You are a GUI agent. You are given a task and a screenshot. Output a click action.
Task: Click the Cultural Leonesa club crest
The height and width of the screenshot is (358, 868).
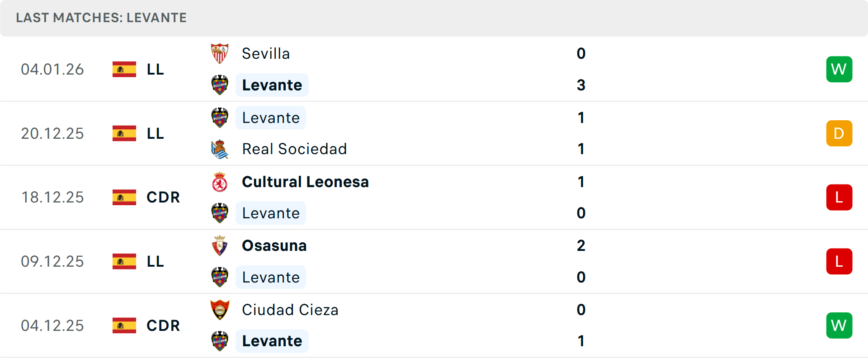(x=220, y=182)
